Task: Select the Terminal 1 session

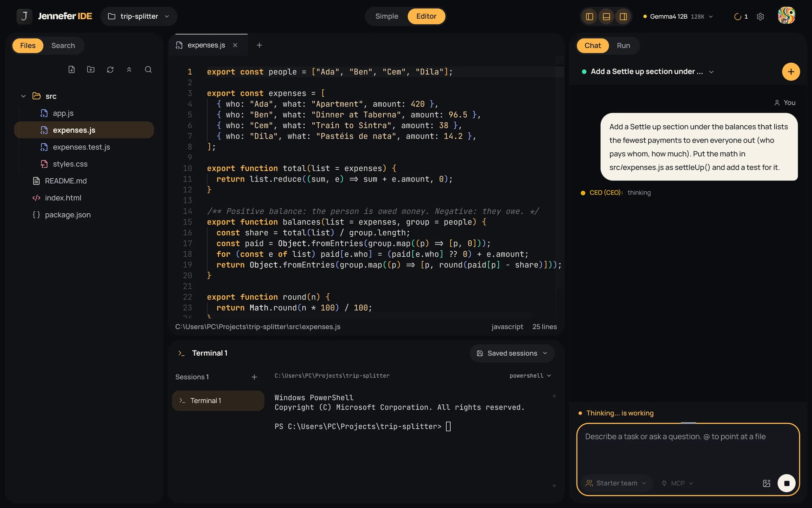Action: (218, 401)
